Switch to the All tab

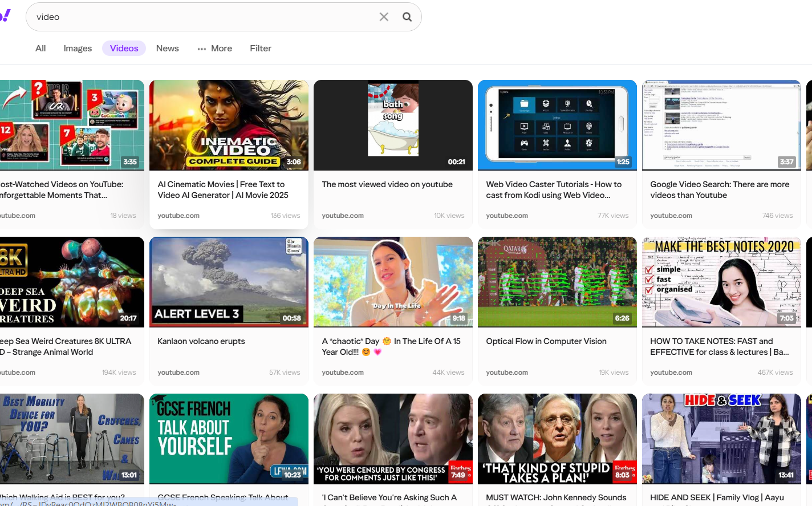(40, 48)
